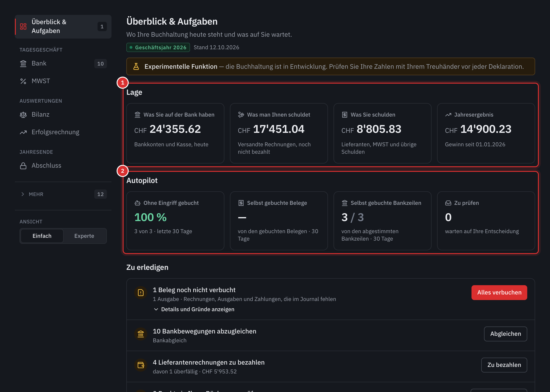The image size is (550, 392).
Task: Click the warning document icon for the unbooked Beleg
Action: [x=141, y=293]
